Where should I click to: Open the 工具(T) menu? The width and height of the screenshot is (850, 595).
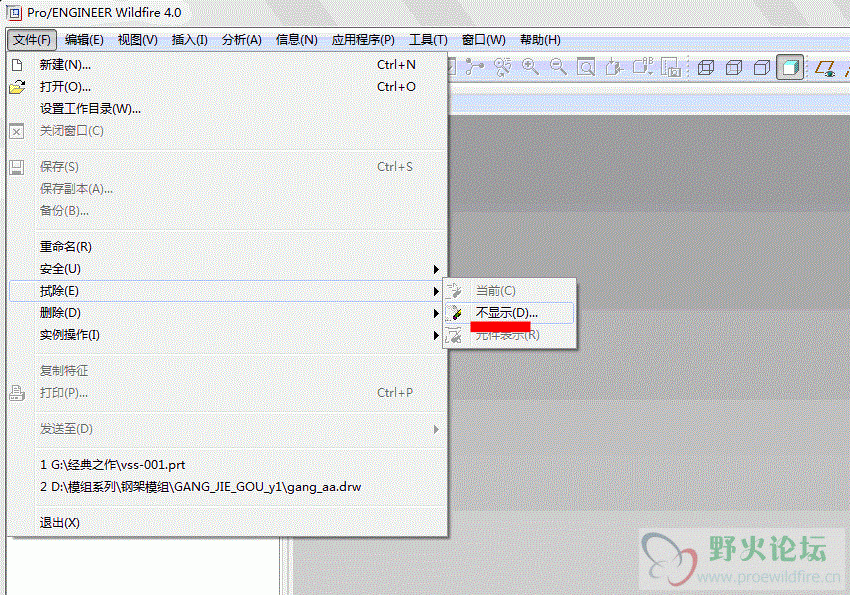click(428, 40)
